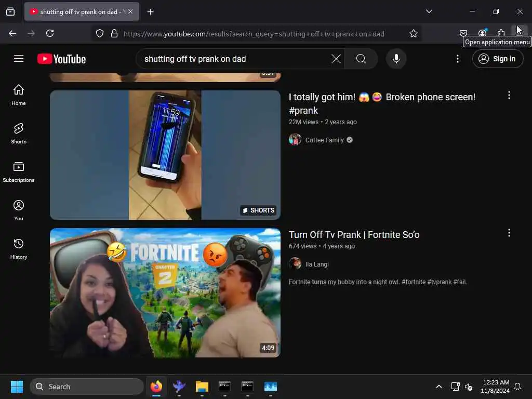Open Shorts in the sidebar

[19, 134]
